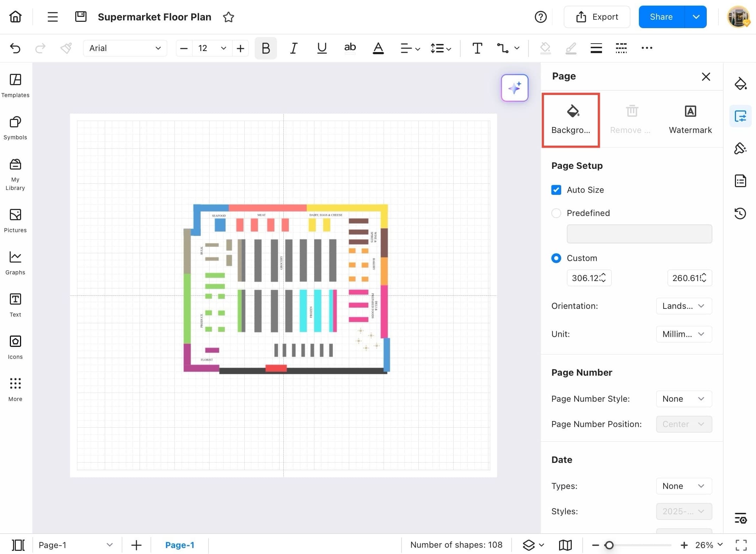This screenshot has width=756, height=554.
Task: Click the Format Painter icon
Action: (x=66, y=48)
